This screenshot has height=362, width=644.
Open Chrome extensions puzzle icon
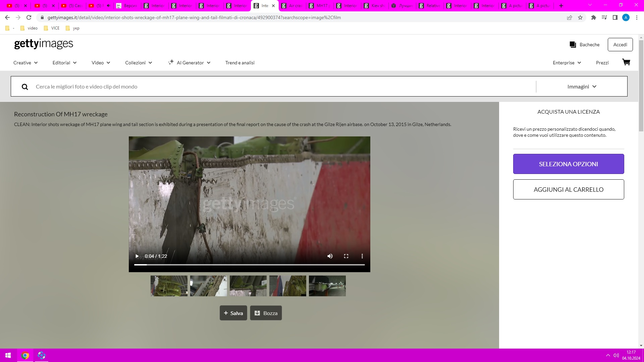point(594,17)
